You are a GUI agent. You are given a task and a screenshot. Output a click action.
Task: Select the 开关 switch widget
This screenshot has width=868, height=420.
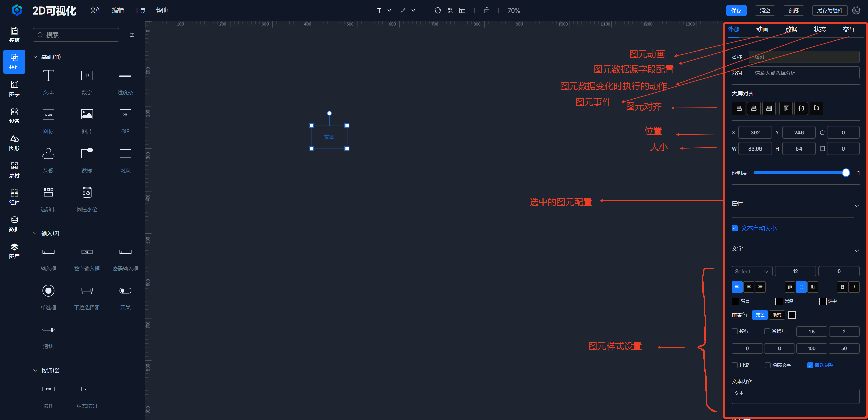click(125, 291)
